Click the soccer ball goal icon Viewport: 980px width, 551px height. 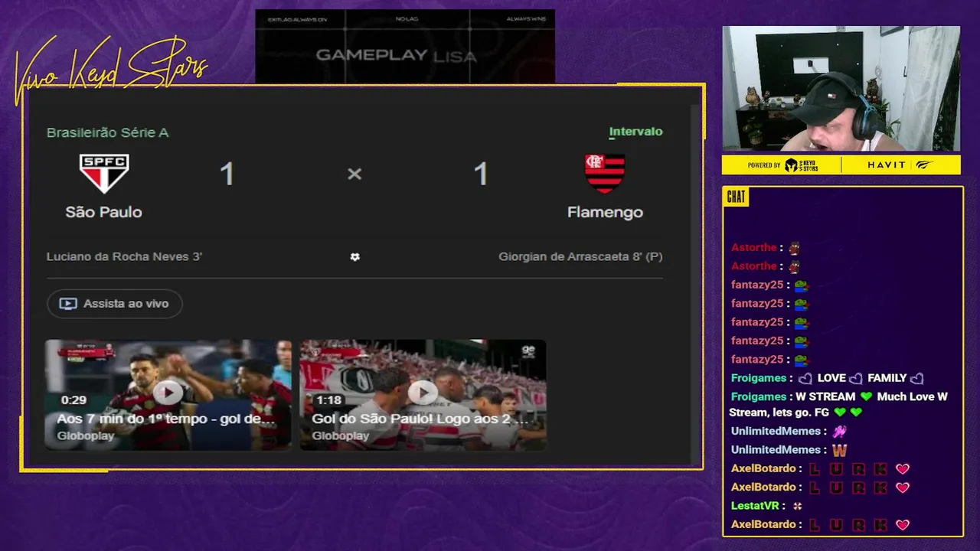(x=354, y=257)
